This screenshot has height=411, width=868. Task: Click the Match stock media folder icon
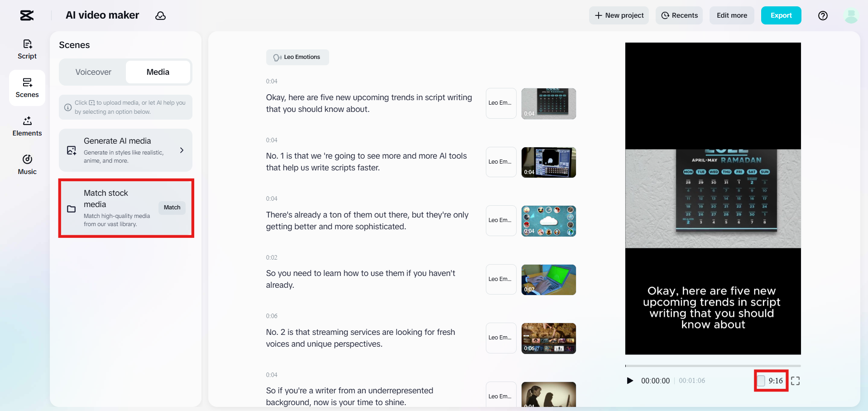tap(72, 209)
